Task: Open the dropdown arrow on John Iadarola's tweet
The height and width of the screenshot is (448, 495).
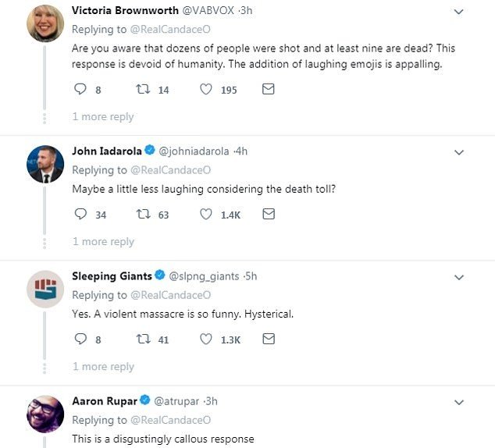Action: coord(459,152)
